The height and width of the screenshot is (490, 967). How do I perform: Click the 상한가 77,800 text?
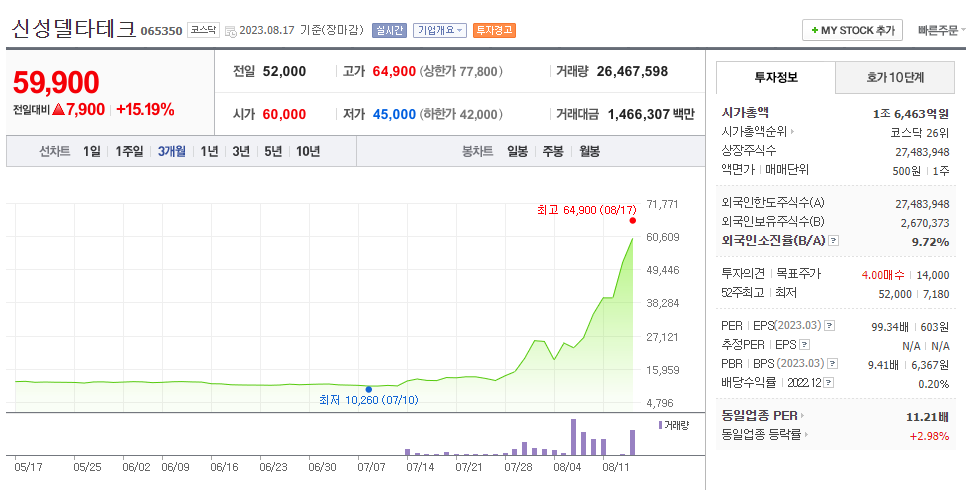coord(461,71)
